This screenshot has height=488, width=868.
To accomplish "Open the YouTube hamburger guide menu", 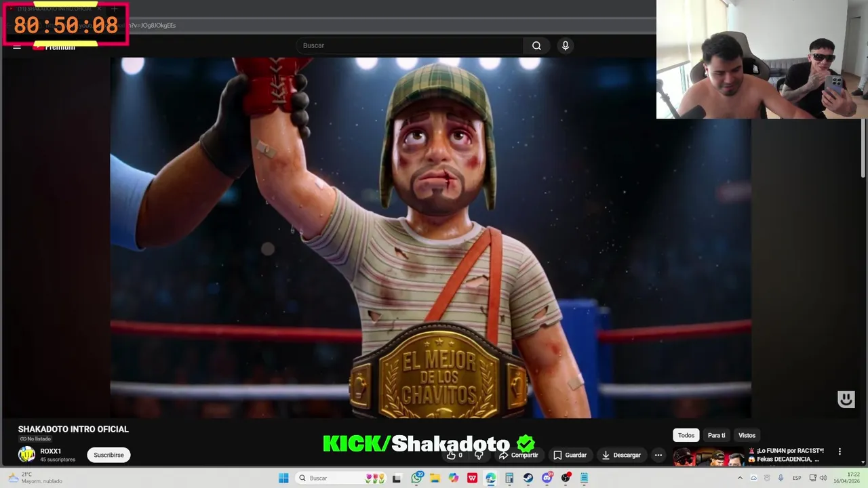I will click(17, 47).
